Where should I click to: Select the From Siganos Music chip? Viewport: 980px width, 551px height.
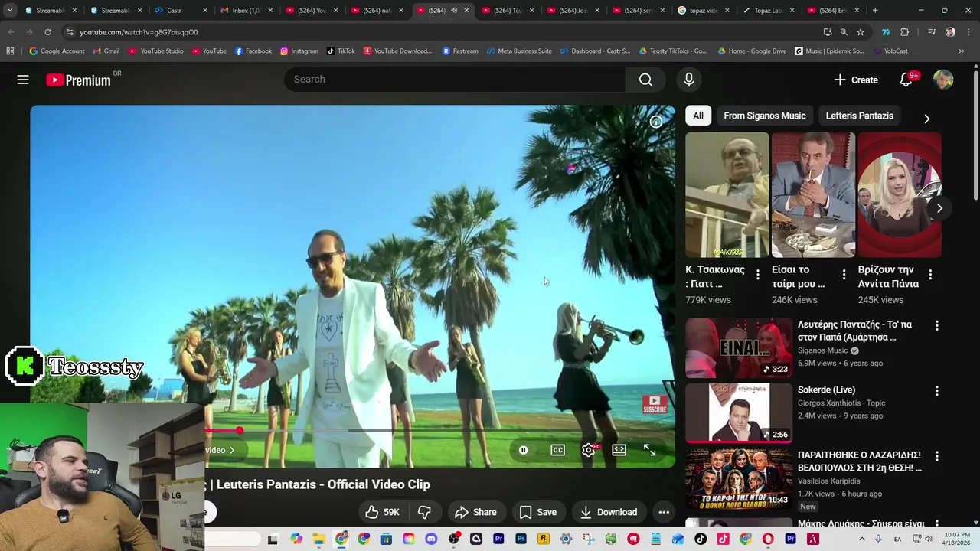(x=764, y=116)
